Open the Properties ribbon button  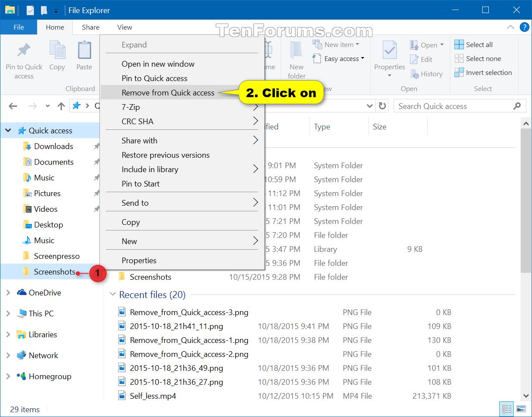click(x=389, y=60)
